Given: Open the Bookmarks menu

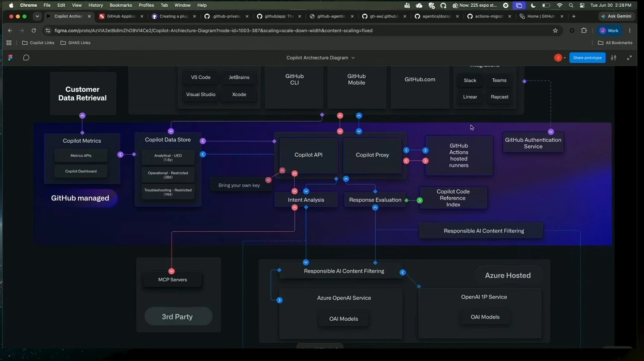Looking at the screenshot, I should [x=121, y=5].
